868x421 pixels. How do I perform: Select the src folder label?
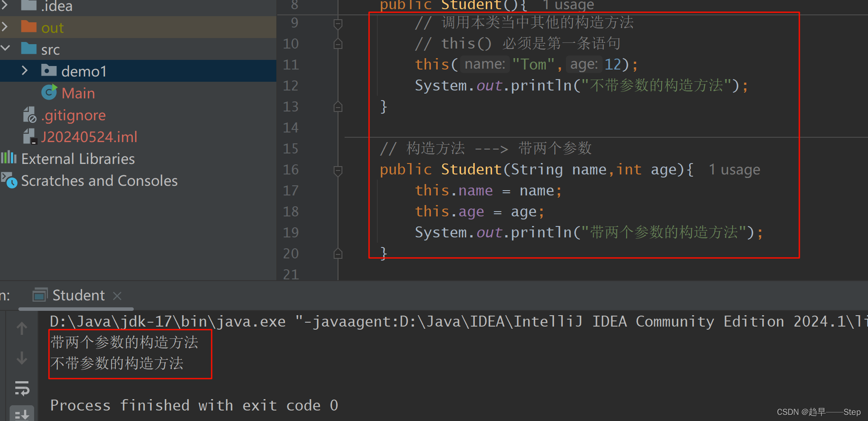pyautogui.click(x=50, y=50)
